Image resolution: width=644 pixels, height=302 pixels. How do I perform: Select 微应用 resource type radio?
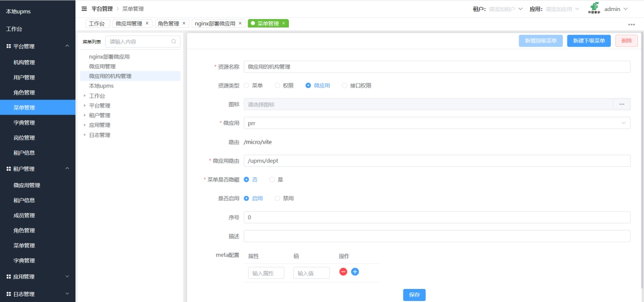pyautogui.click(x=308, y=85)
